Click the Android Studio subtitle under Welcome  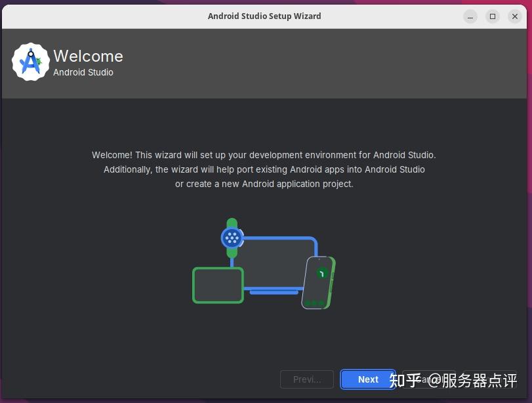(x=83, y=72)
